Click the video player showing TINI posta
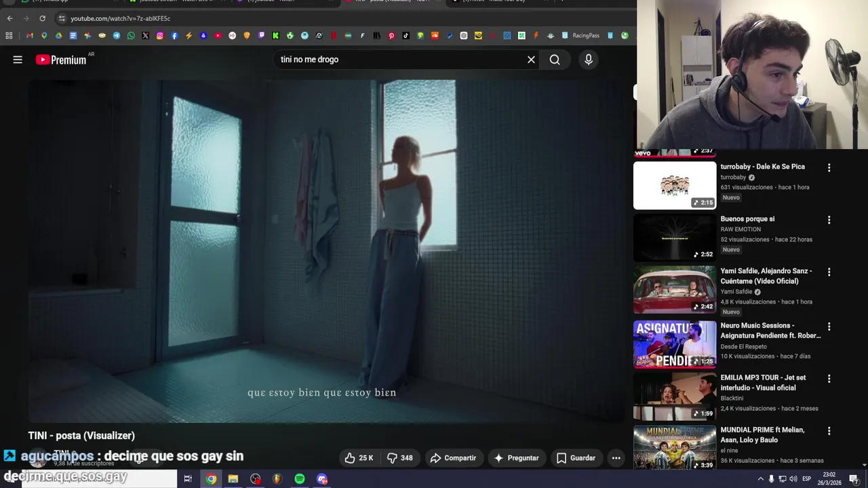Screen dimensions: 868x488 click(326, 251)
